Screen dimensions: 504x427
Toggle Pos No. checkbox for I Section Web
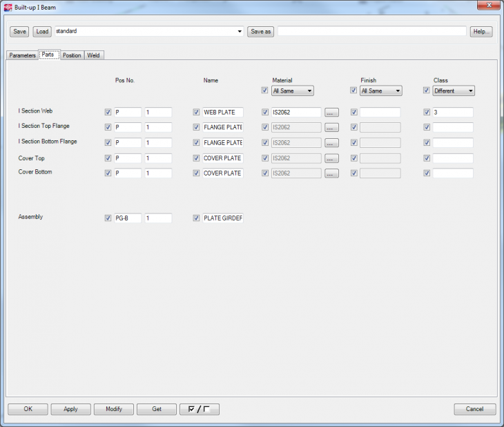click(x=108, y=112)
